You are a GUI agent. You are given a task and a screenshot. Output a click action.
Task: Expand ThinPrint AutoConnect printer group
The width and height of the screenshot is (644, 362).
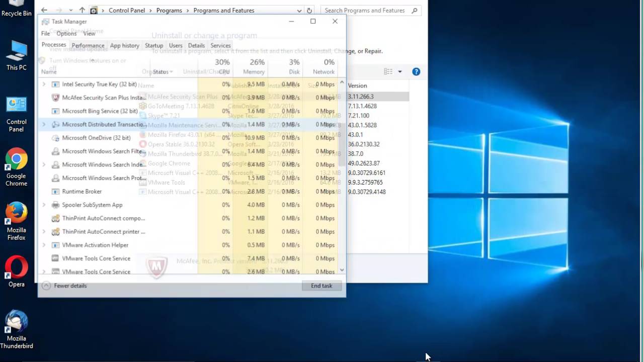[44, 232]
